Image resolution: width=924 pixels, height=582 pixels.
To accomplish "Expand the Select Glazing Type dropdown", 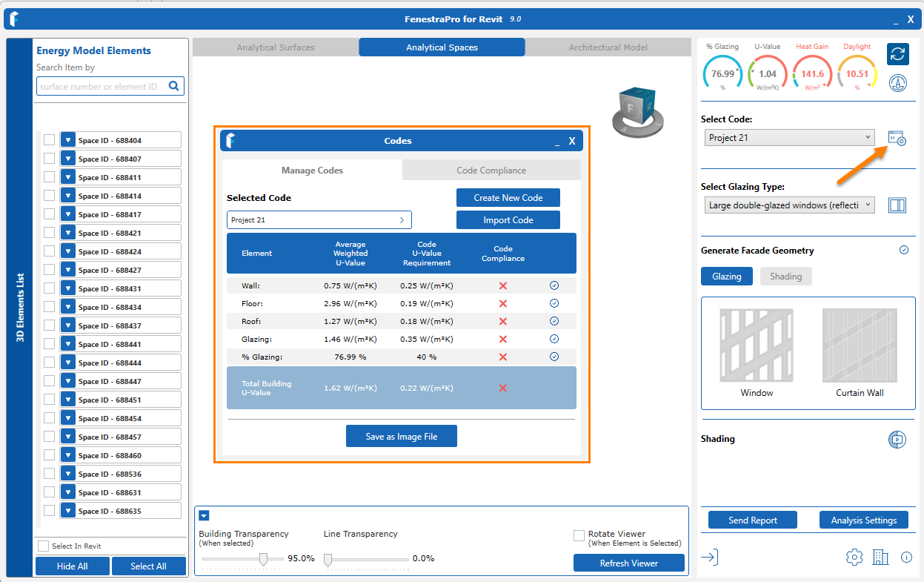I will click(789, 205).
